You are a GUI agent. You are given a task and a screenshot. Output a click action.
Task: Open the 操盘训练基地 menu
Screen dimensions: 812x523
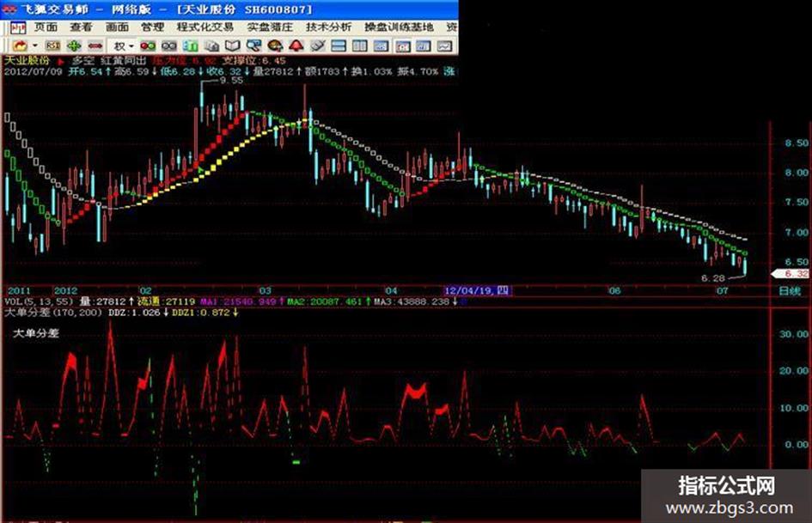tap(399, 27)
